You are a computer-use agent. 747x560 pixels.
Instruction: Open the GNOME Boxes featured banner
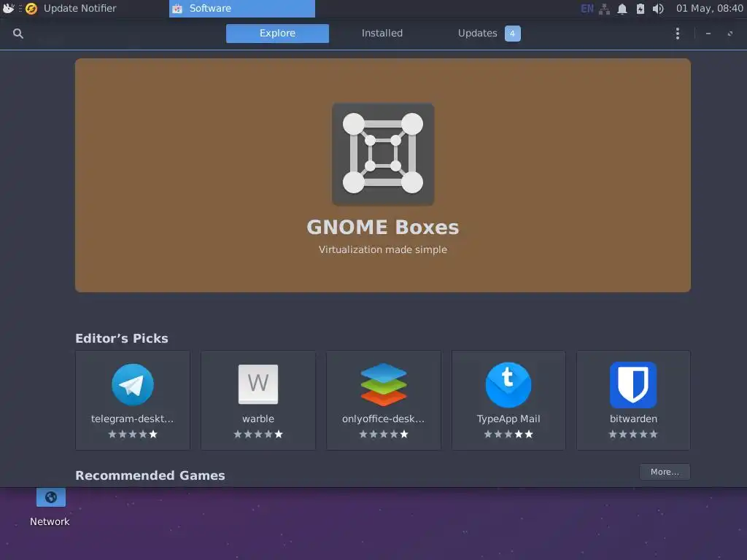coord(382,175)
